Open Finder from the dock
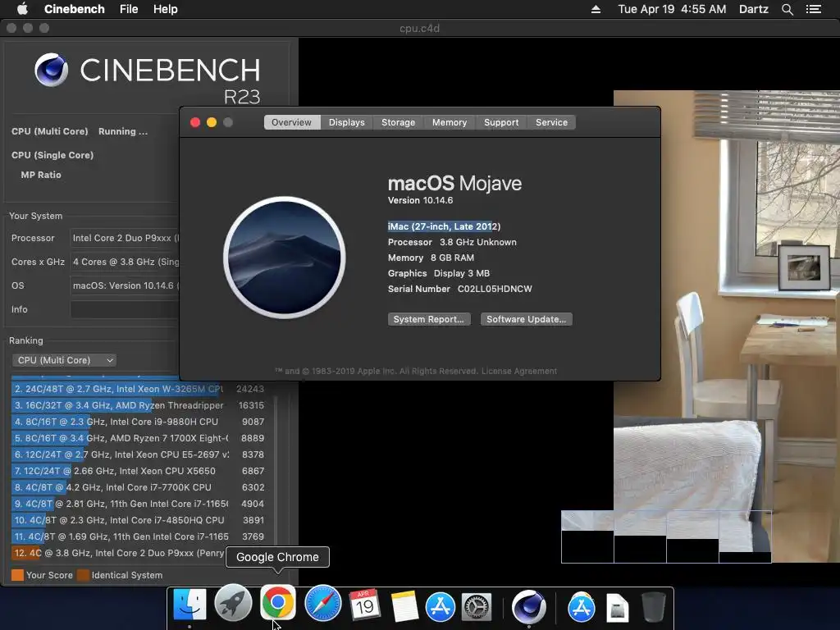Screen dimensions: 840x630 [189, 605]
